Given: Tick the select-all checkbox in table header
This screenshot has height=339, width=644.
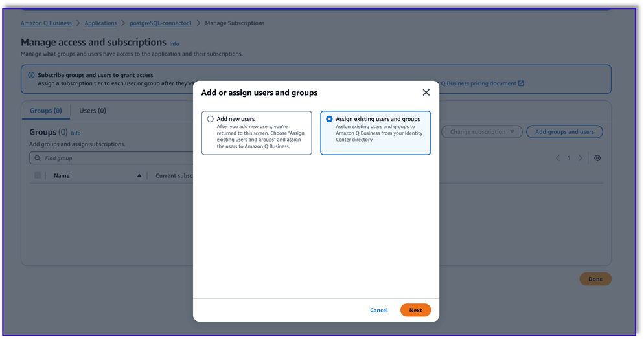Looking at the screenshot, I should (x=38, y=175).
